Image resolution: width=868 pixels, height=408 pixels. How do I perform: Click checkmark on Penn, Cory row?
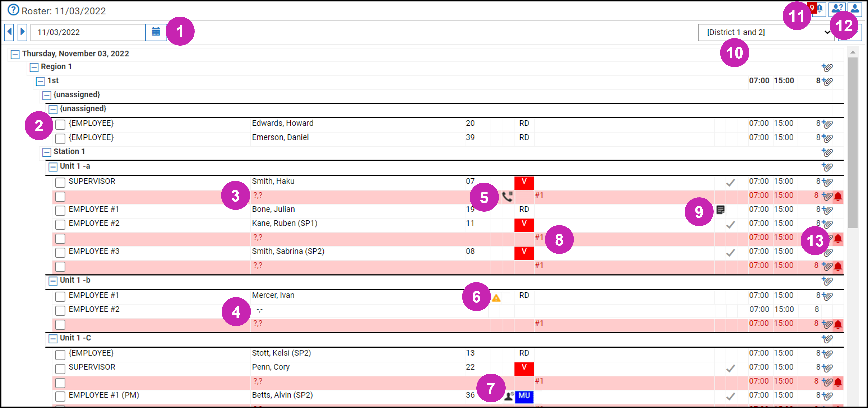coord(730,368)
